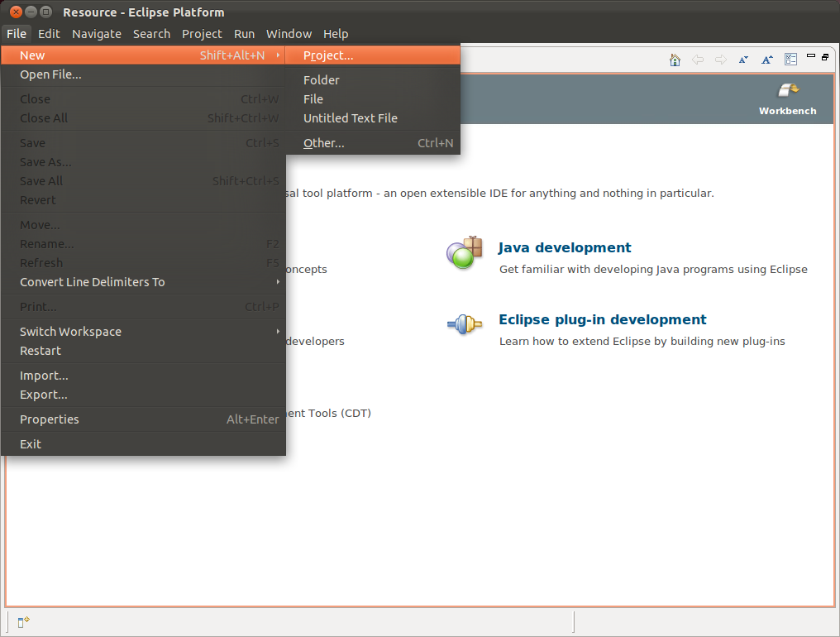The height and width of the screenshot is (637, 840).
Task: Click the forward arrow in the Welcome toolbar
Action: (x=721, y=60)
